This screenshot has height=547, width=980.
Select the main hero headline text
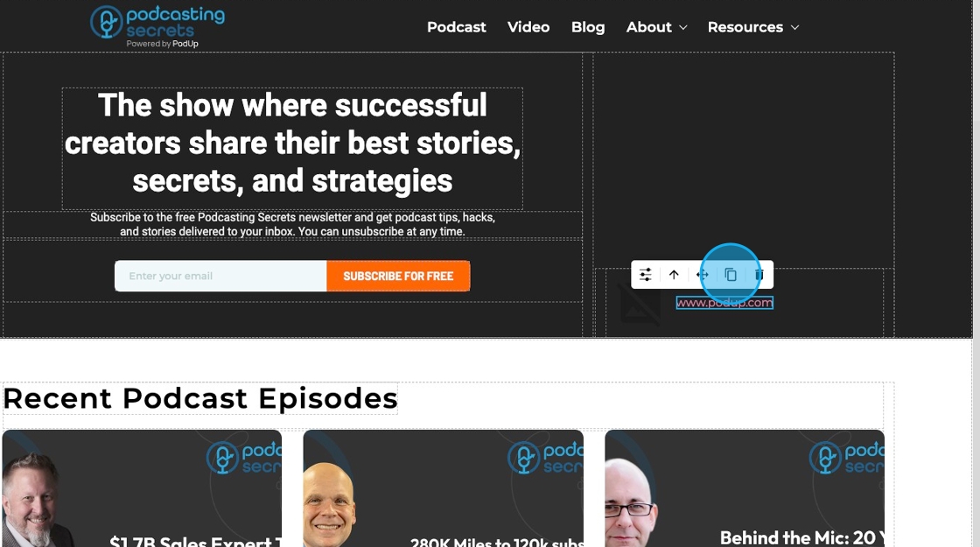tap(292, 144)
